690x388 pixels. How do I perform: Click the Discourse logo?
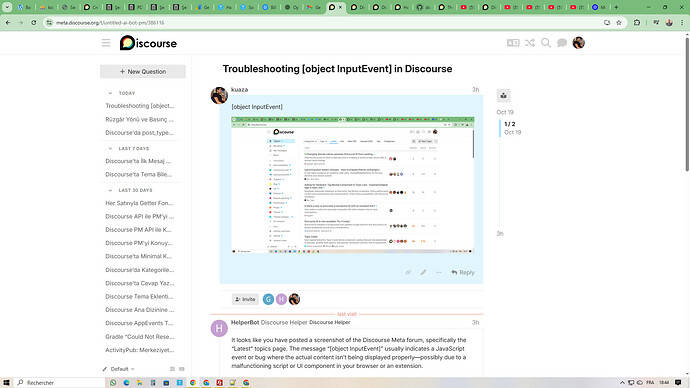(x=148, y=43)
